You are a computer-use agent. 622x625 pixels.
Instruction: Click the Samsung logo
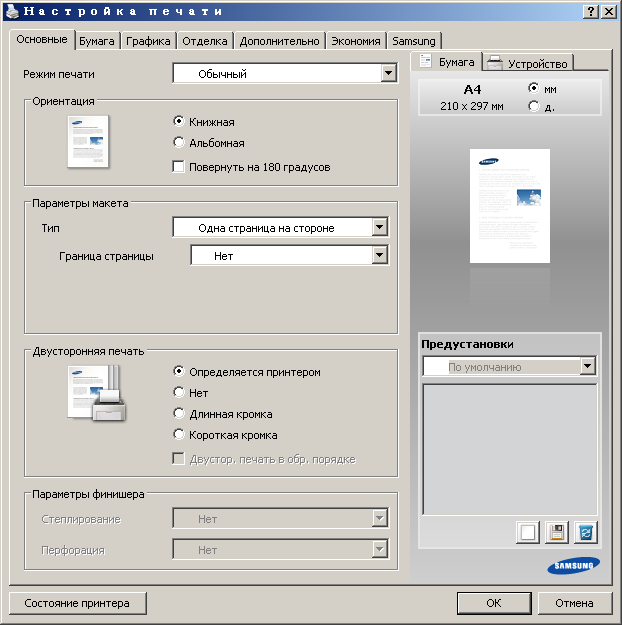pos(573,568)
